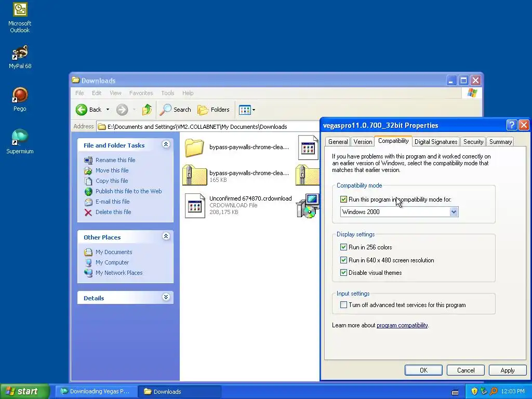This screenshot has width=532, height=399.
Task: Click the Windows Security shield tray icon
Action: 474,391
